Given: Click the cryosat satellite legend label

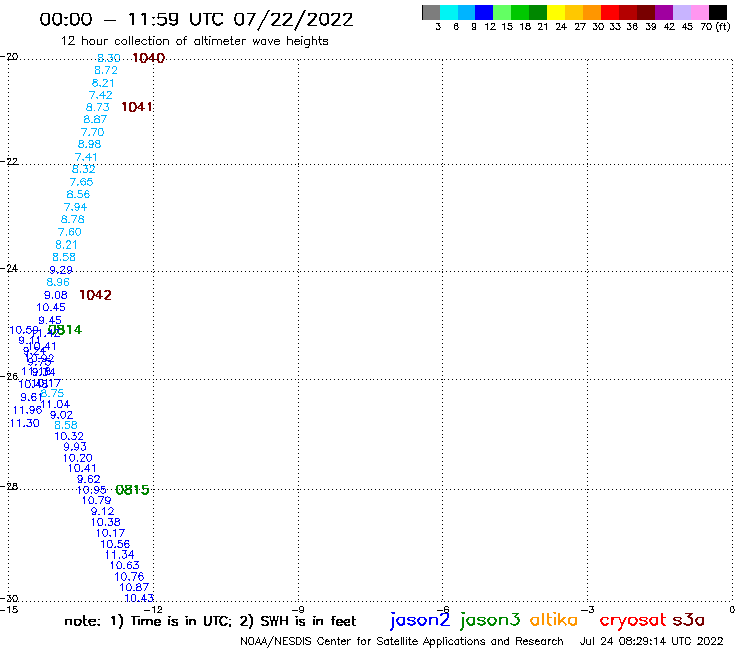Looking at the screenshot, I should (x=633, y=621).
